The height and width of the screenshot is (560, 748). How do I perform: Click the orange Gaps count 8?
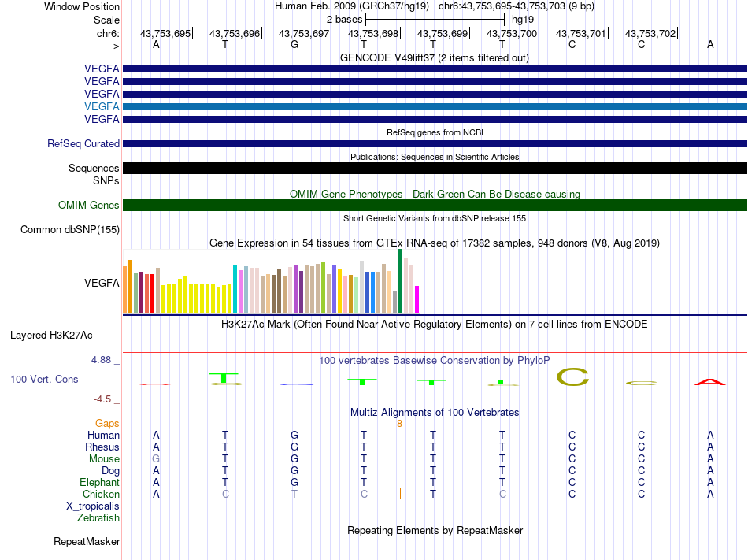(x=399, y=424)
